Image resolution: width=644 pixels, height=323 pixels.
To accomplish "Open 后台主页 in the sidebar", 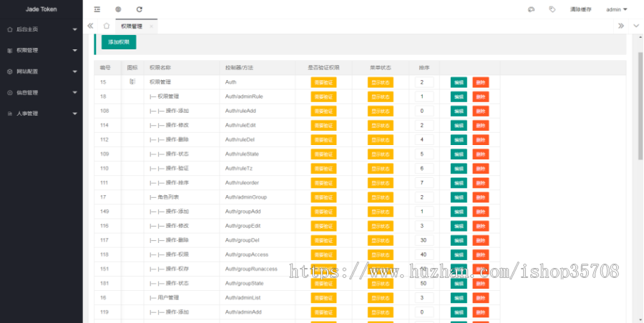I will point(41,30).
